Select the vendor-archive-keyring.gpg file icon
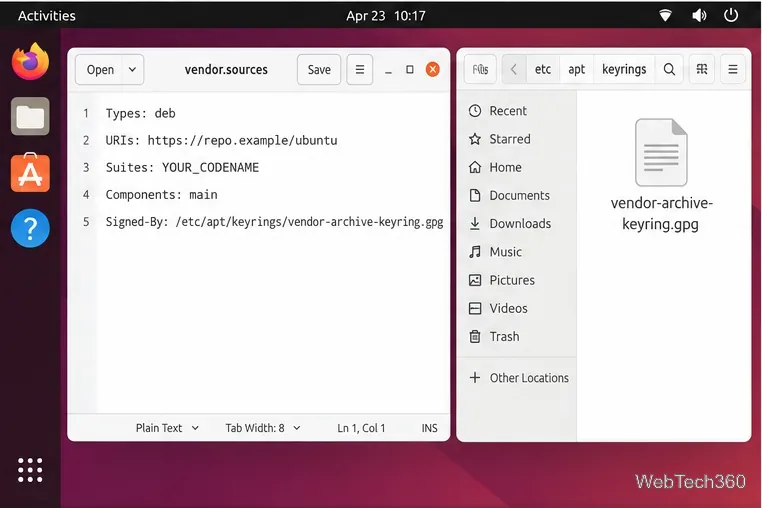Screen dimensions: 762x508 661,152
